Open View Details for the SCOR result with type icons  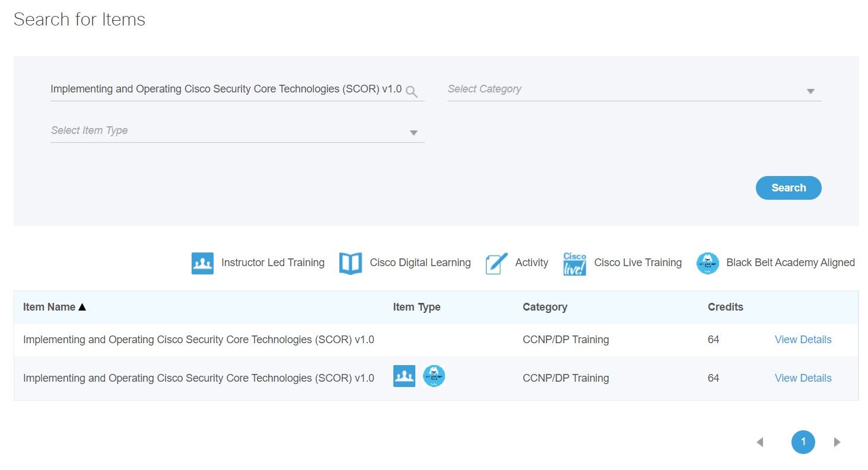coord(803,378)
